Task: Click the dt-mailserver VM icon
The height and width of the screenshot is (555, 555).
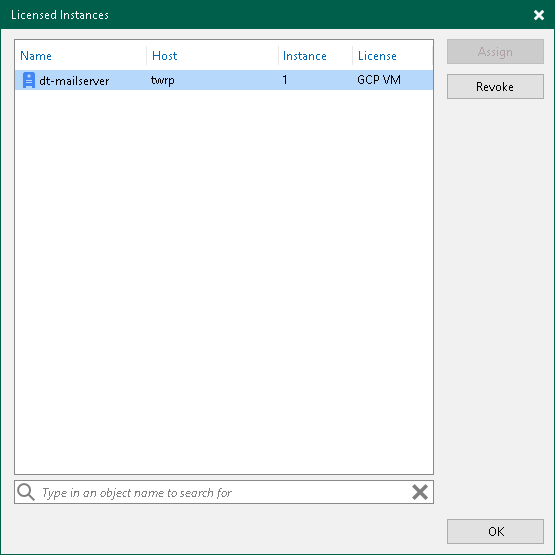Action: pyautogui.click(x=29, y=80)
